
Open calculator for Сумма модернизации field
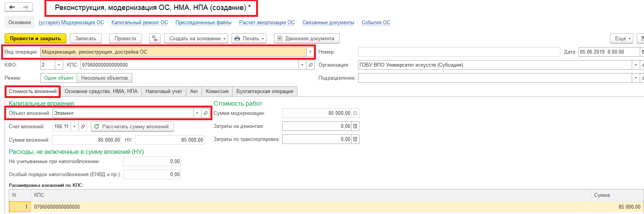355,113
